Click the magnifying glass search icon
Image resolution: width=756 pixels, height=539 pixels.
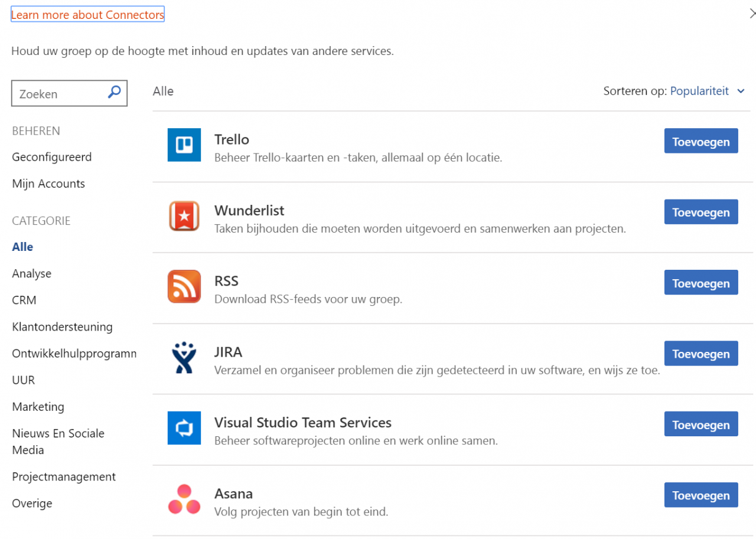pos(115,92)
